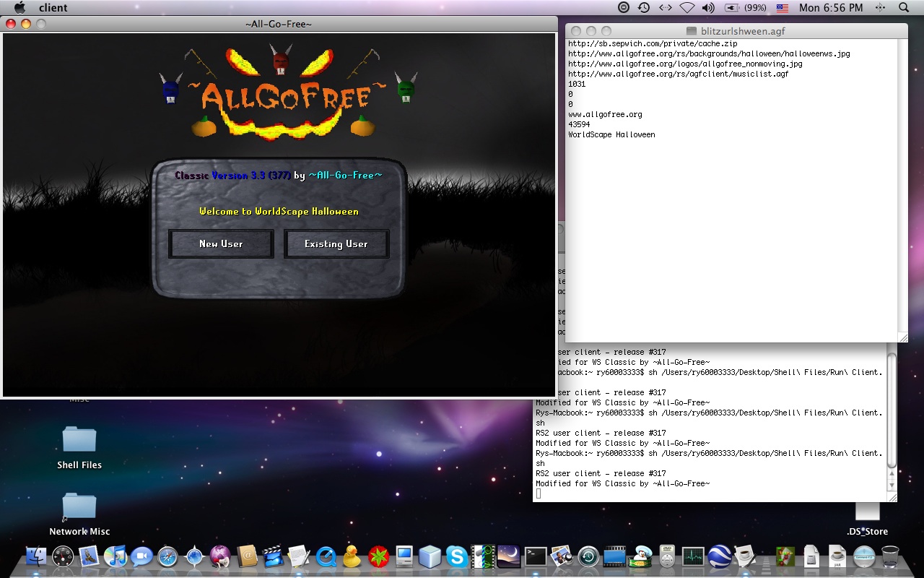This screenshot has height=578, width=924.
Task: Click the 43594 port line
Action: (579, 124)
